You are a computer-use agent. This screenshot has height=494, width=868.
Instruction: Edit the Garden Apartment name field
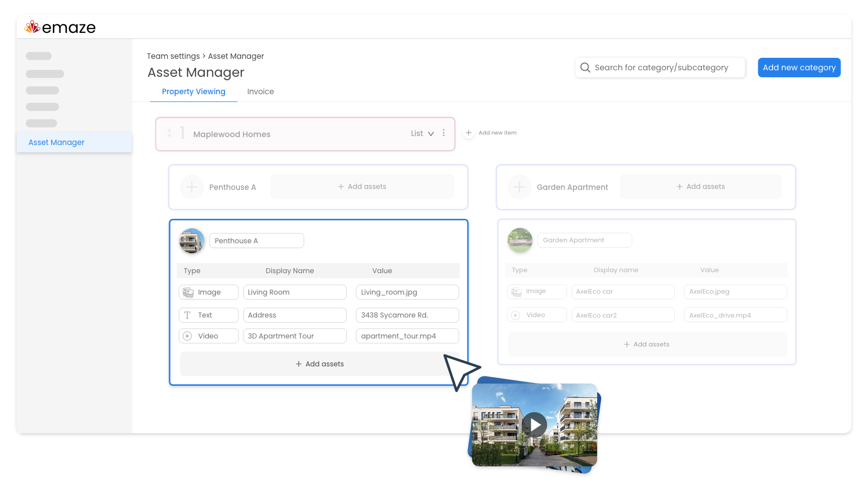[x=585, y=240]
